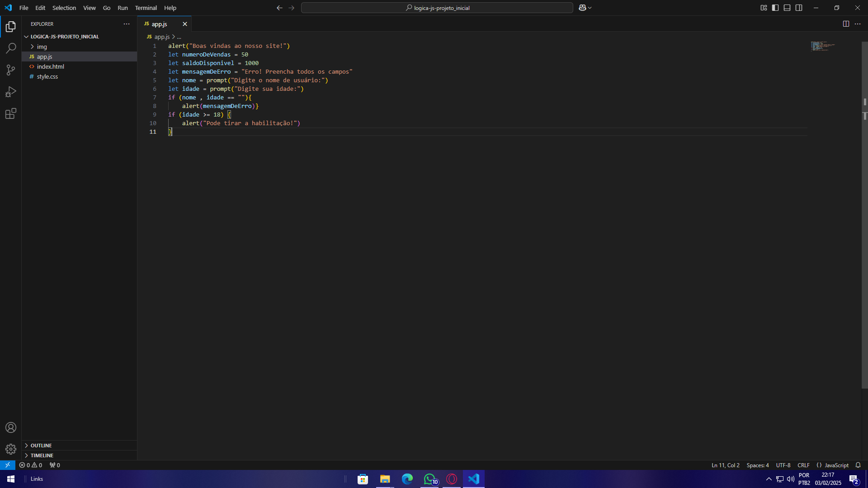Image resolution: width=868 pixels, height=488 pixels.
Task: Open the Search view in activity bar
Action: 11,48
